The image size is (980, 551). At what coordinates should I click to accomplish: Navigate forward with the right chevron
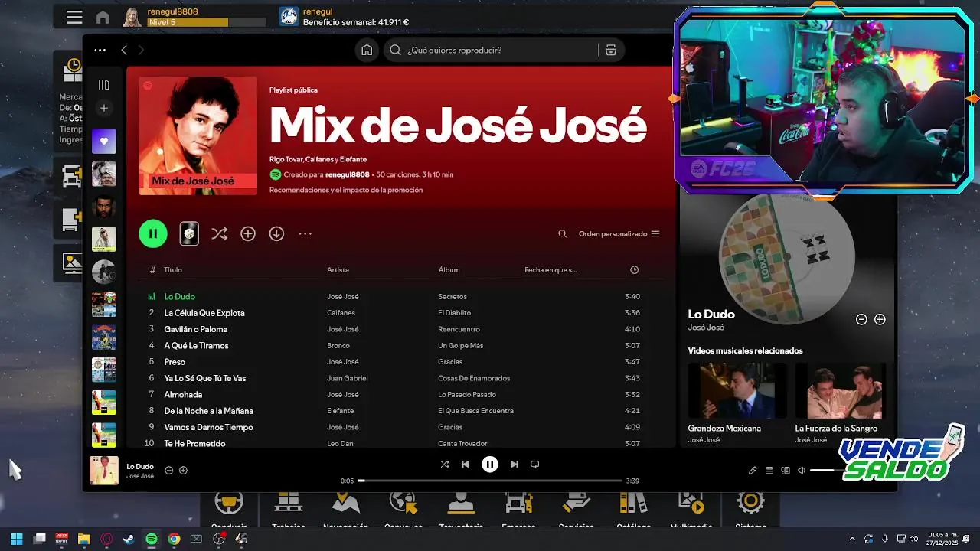click(141, 50)
